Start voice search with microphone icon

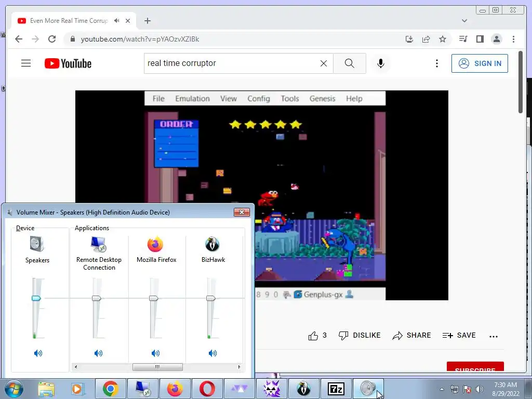pyautogui.click(x=381, y=63)
